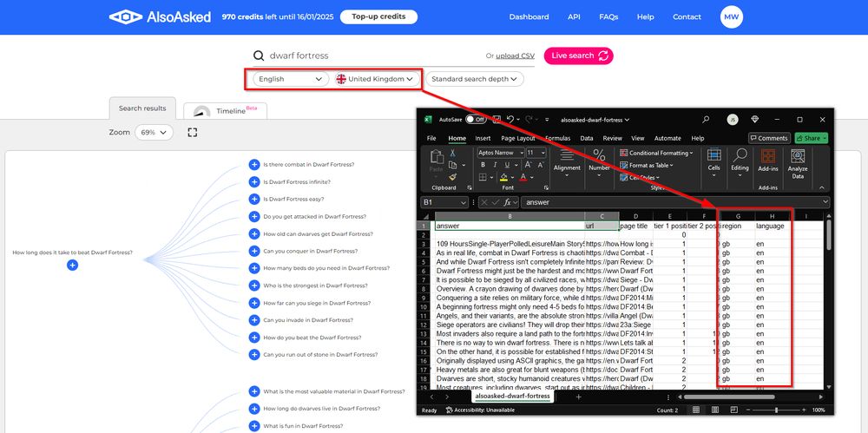Click the Cells group icon
This screenshot has height=433, width=868.
coord(714,155)
